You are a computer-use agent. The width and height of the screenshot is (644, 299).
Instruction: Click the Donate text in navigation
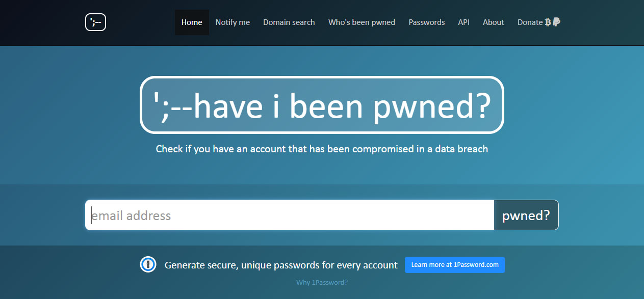tap(530, 22)
